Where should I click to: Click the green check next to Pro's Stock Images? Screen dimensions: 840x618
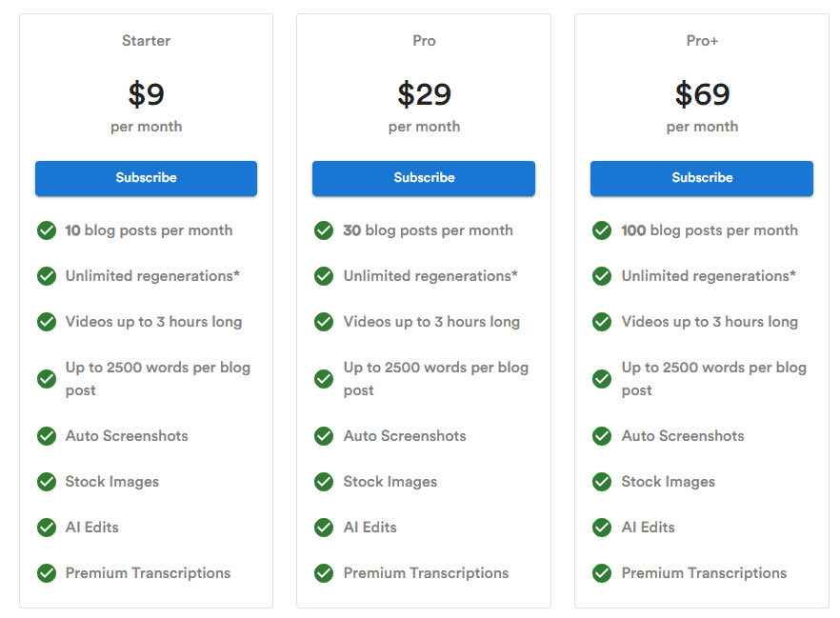(x=324, y=482)
